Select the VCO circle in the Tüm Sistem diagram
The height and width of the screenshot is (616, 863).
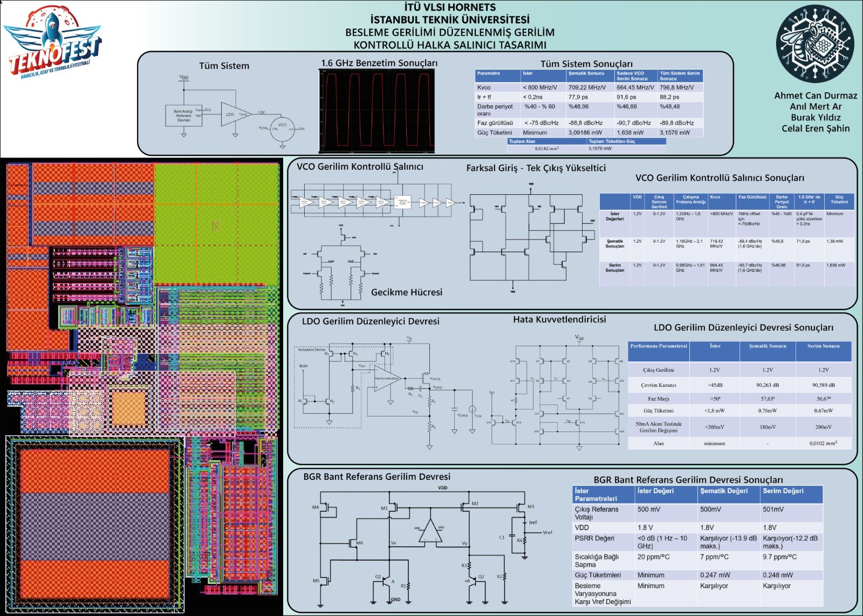(282, 129)
